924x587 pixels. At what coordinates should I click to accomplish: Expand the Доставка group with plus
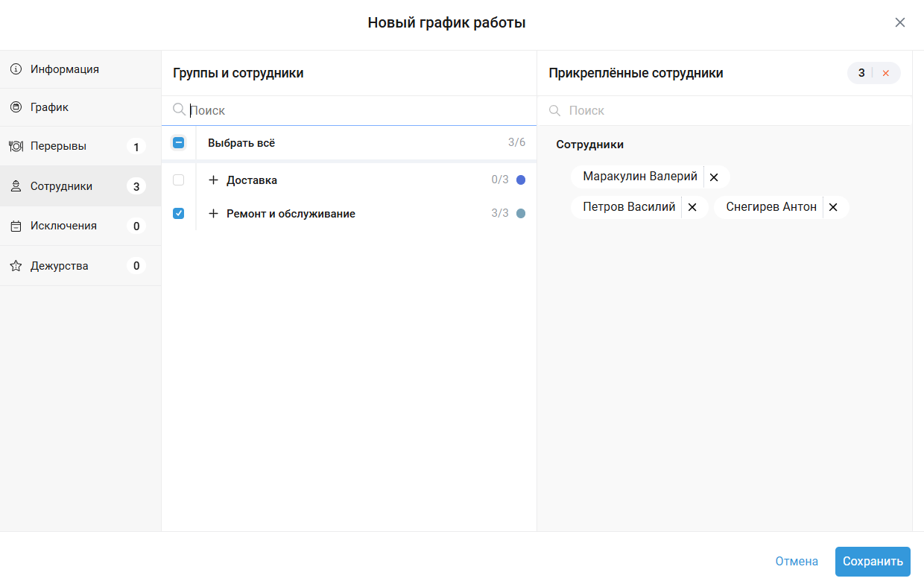214,180
